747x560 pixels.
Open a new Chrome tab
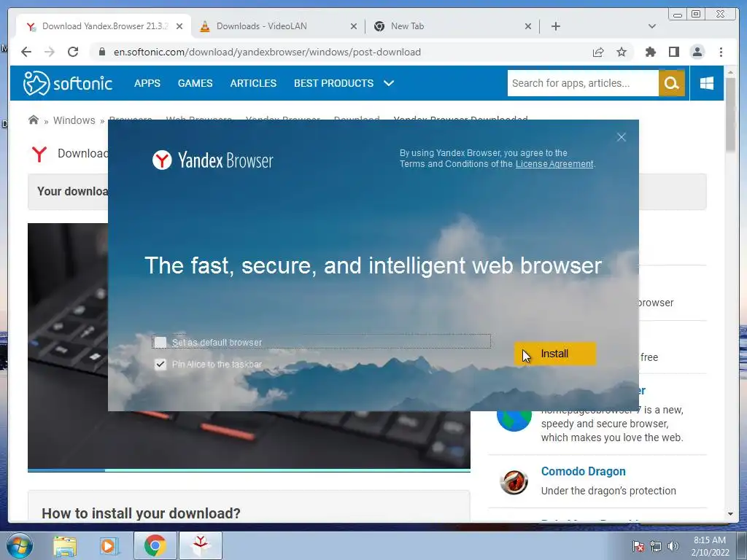(555, 26)
